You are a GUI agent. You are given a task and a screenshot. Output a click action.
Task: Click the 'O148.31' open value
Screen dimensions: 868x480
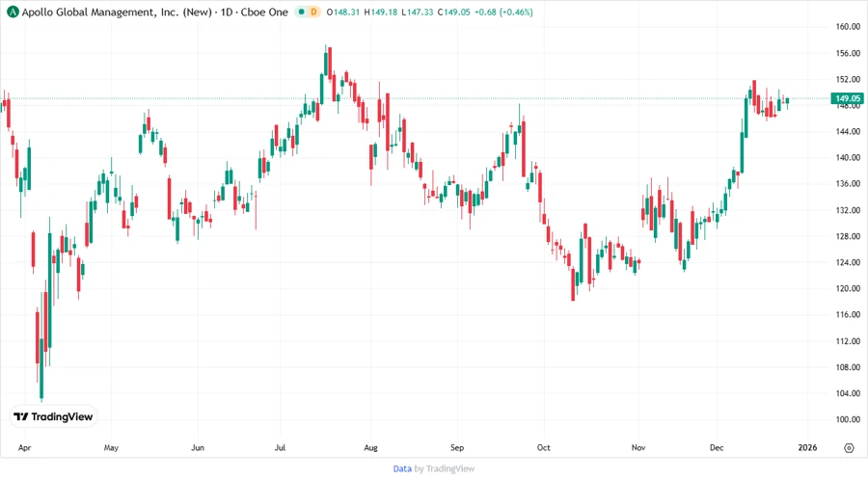point(343,12)
